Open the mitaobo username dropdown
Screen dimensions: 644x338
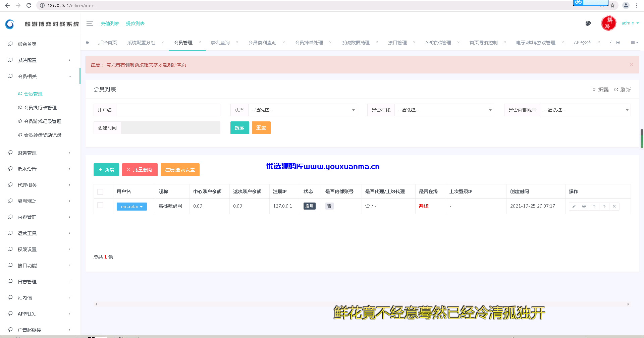click(132, 207)
